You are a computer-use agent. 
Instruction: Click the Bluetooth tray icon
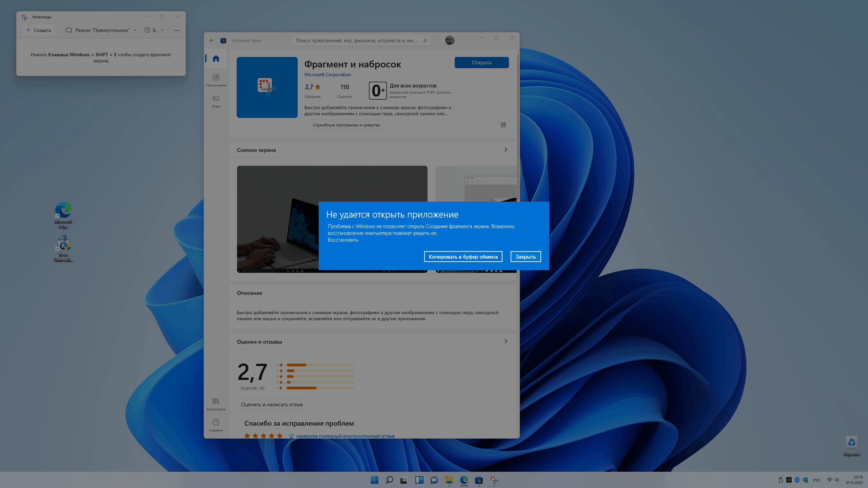click(797, 480)
